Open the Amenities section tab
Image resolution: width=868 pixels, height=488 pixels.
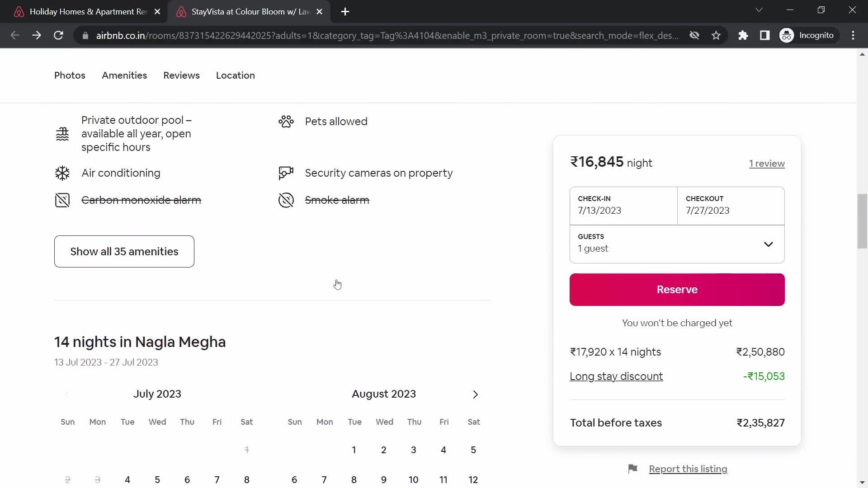click(125, 75)
